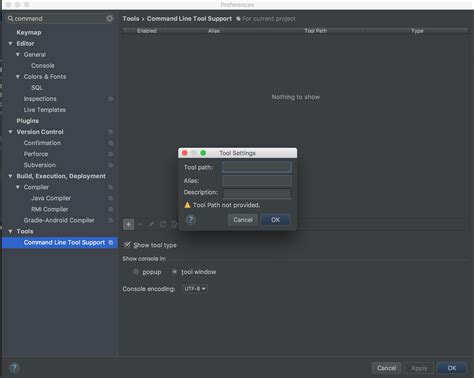Select Command Line Tool Support item
The width and height of the screenshot is (474, 378).
[60, 242]
